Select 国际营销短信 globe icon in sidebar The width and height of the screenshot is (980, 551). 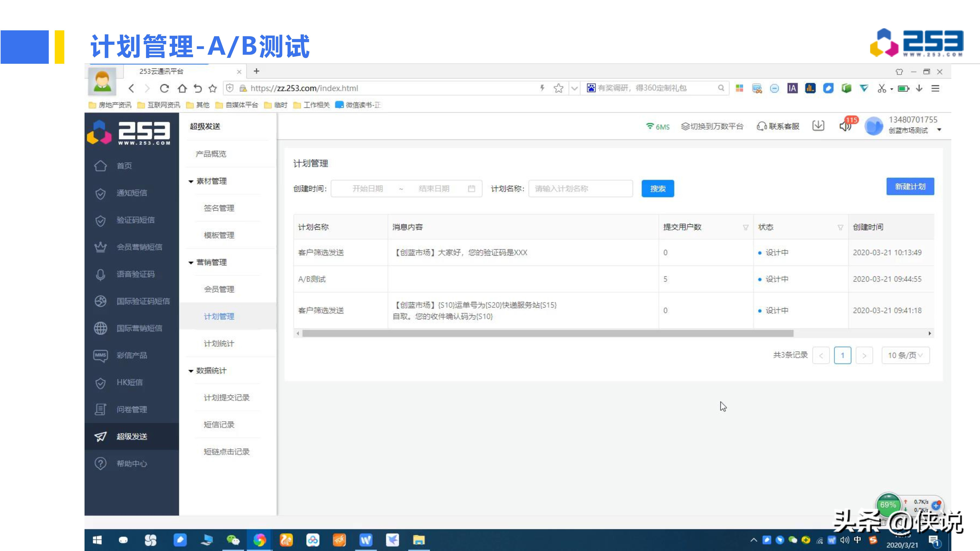coord(100,328)
